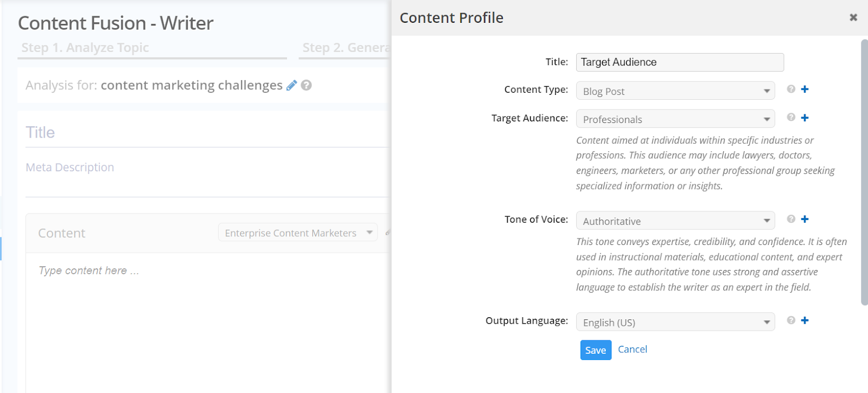
Task: Click help icon next to Content Type
Action: 791,89
